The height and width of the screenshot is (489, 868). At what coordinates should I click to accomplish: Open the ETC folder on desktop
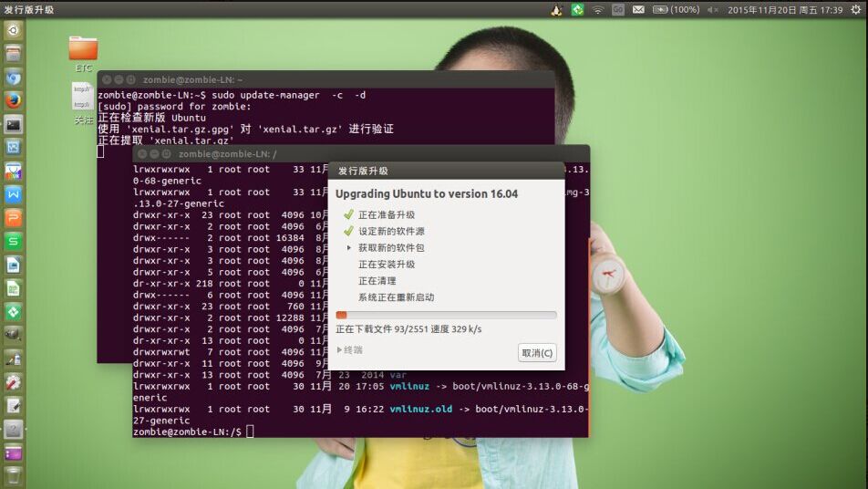pos(83,48)
